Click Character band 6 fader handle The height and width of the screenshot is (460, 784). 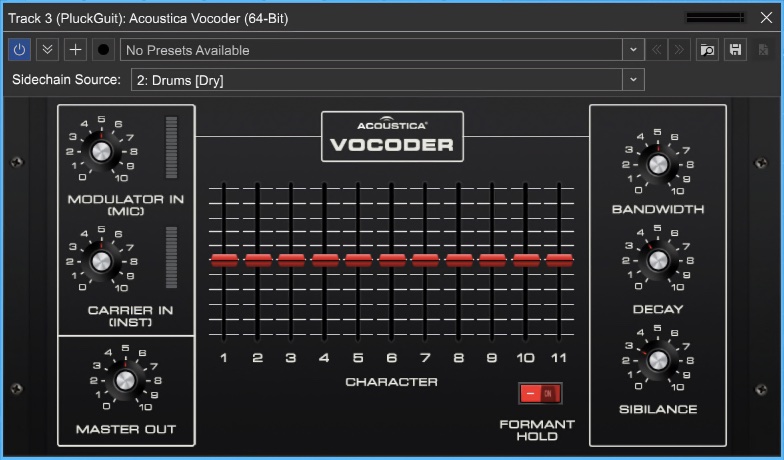coord(392,260)
